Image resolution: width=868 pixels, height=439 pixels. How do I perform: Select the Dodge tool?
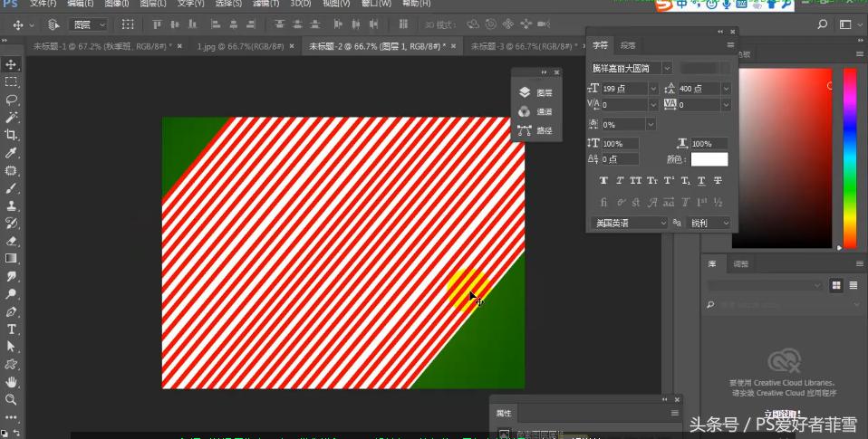click(11, 293)
